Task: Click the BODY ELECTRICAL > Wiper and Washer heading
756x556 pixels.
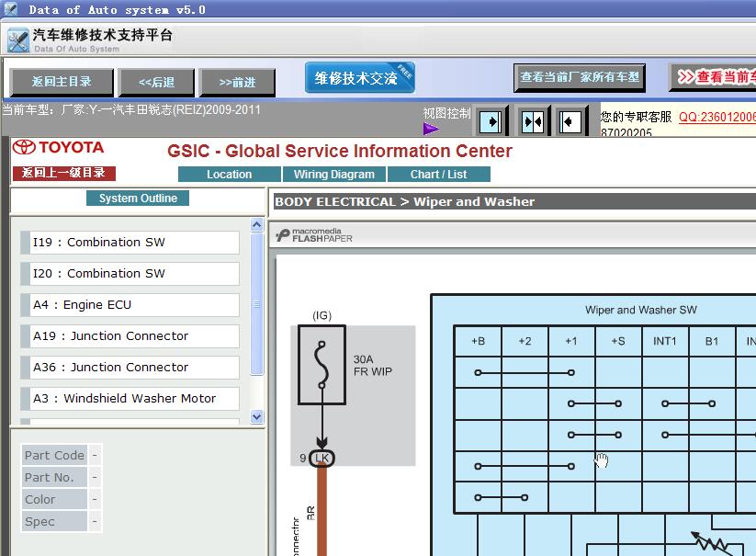Action: [404, 201]
